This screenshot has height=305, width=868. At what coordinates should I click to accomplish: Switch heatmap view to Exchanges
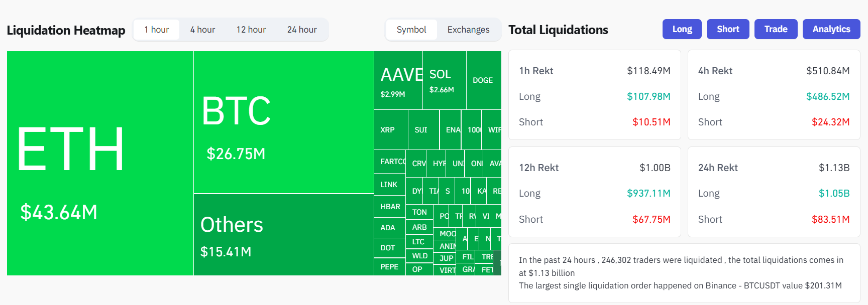[468, 30]
